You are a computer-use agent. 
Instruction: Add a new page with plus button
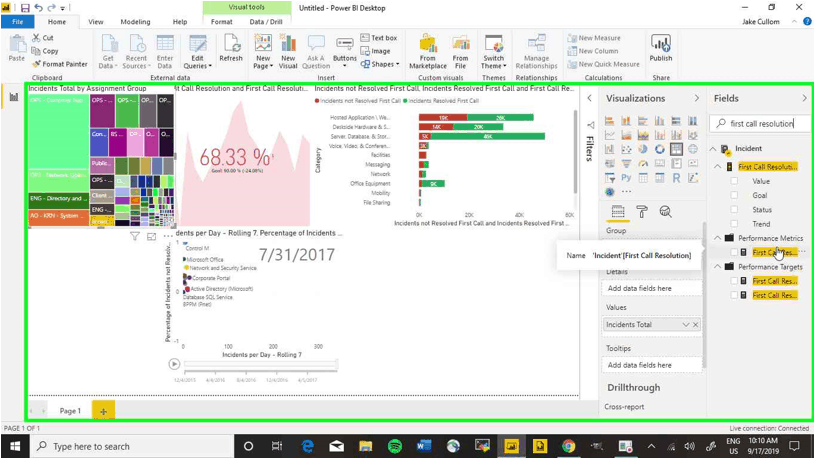pos(103,411)
